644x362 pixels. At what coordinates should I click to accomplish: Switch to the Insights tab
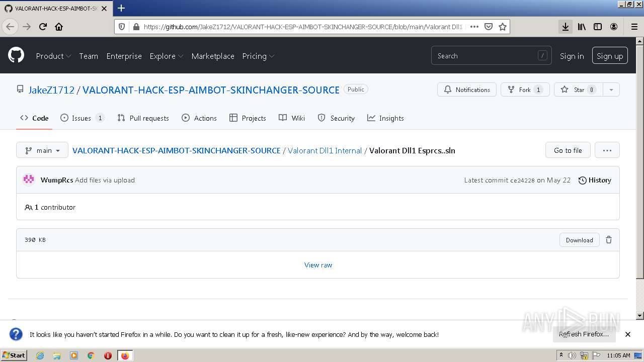385,118
